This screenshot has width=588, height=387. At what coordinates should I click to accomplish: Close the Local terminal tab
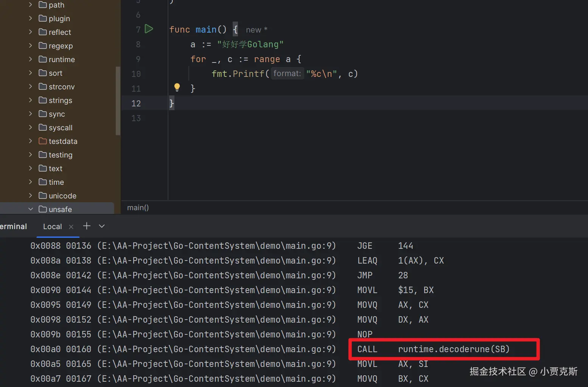(71, 227)
